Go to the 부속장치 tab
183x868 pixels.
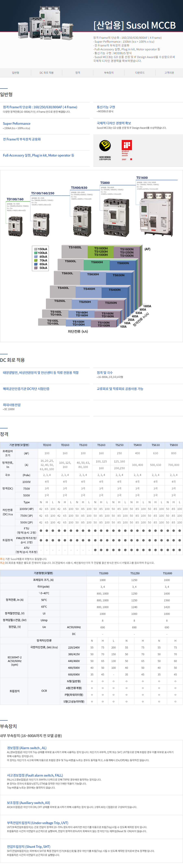tap(109, 73)
